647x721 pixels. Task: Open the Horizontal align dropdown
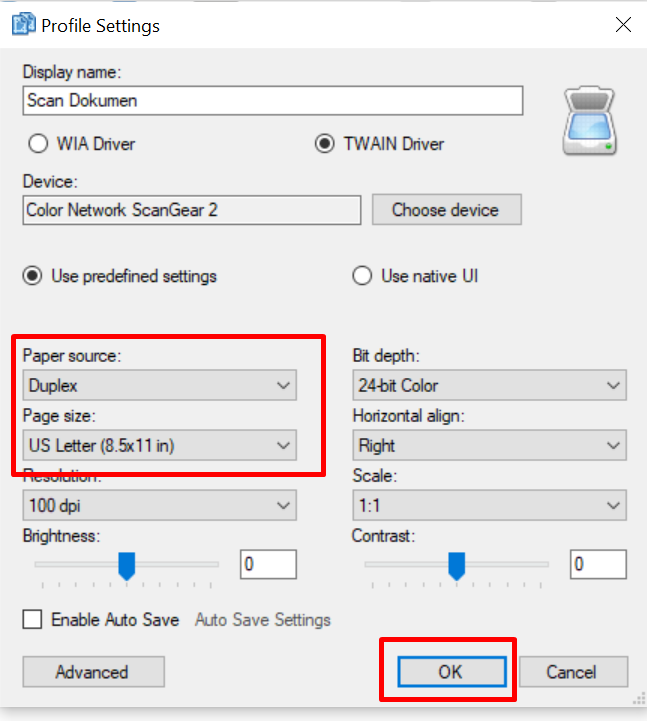point(489,445)
